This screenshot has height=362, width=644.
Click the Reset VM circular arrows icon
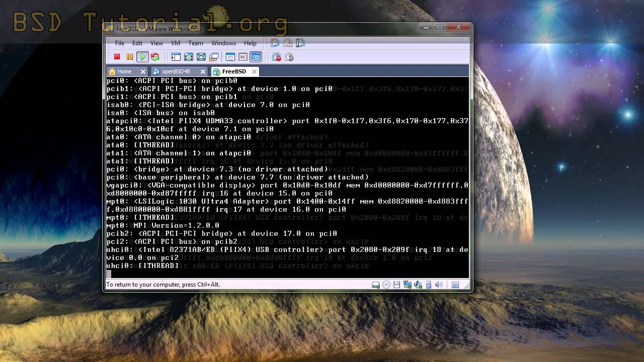pos(155,57)
